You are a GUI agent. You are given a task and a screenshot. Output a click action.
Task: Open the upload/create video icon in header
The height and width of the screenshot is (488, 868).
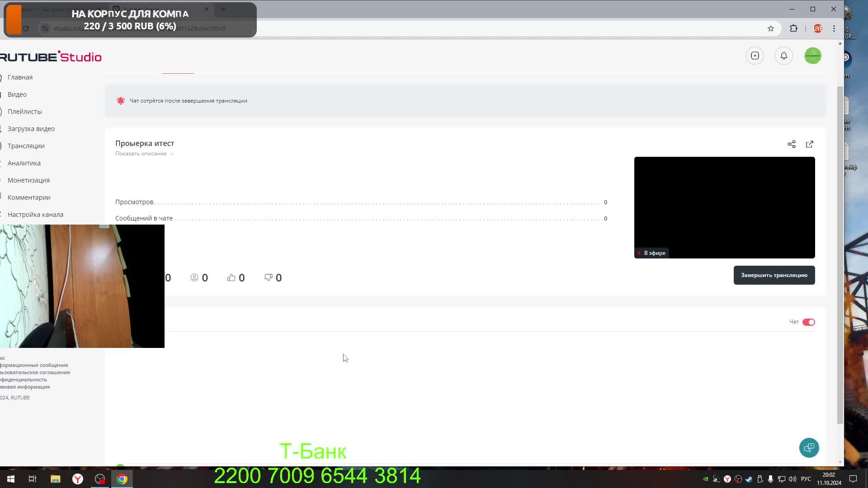click(755, 56)
